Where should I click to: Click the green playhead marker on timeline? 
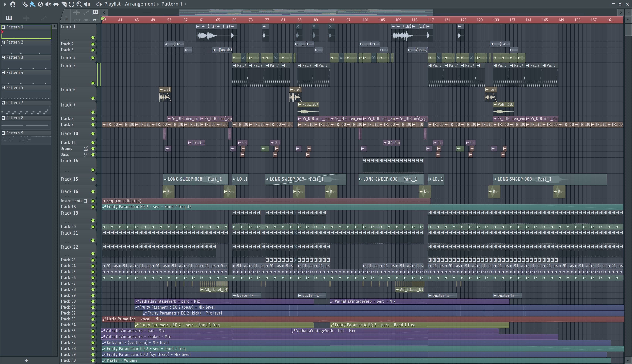(103, 19)
